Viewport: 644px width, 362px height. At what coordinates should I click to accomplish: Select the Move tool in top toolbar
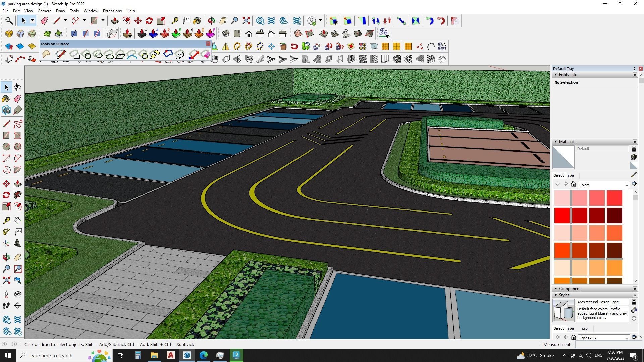tap(138, 21)
